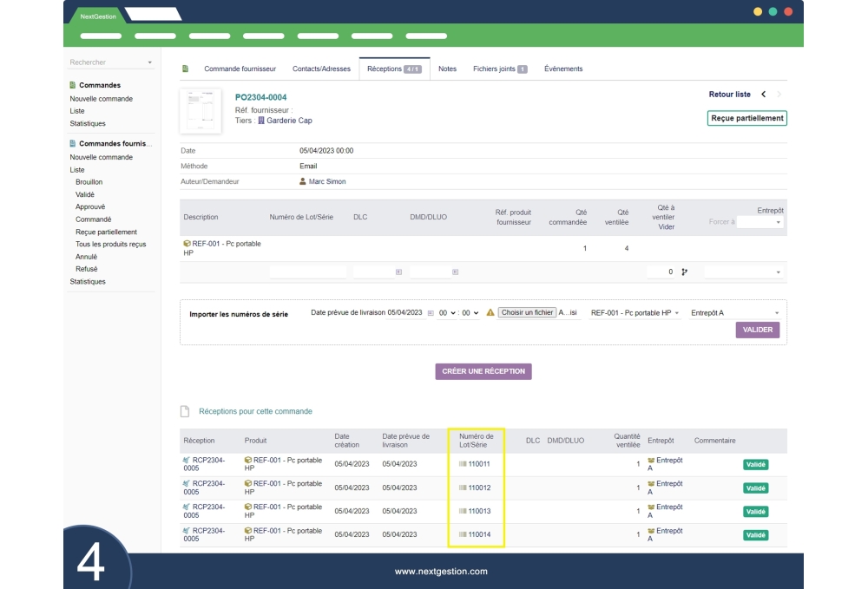This screenshot has height=589, width=868.
Task: Click the document icon before Commande fournisseur tab
Action: [185, 69]
